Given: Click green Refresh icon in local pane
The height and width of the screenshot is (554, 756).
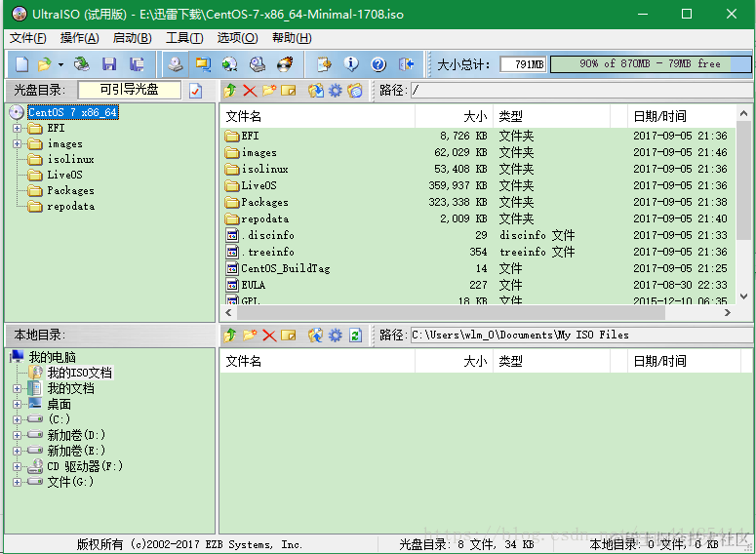Looking at the screenshot, I should pyautogui.click(x=355, y=336).
